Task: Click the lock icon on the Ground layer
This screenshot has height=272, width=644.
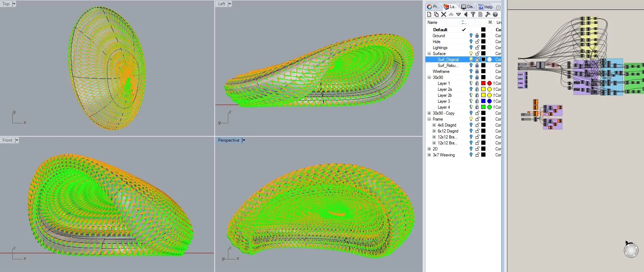Action: pos(477,36)
